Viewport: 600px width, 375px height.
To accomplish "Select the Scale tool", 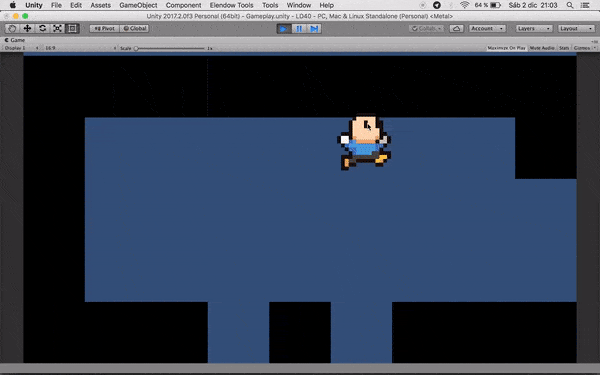I will pyautogui.click(x=57, y=28).
